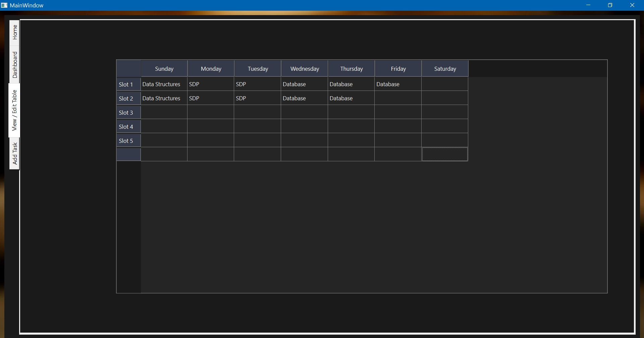Click empty Slot 1 Saturday cell

coord(445,84)
